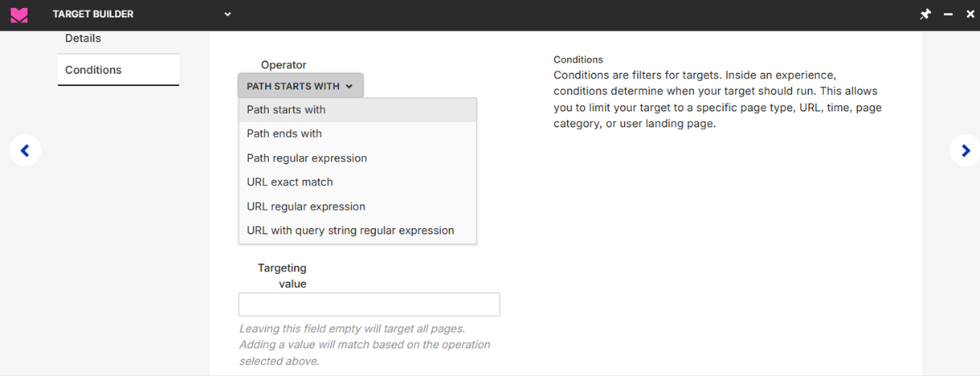Screen dimensions: 980x376
Task: Close the Target Builder panel
Action: pyautogui.click(x=969, y=14)
